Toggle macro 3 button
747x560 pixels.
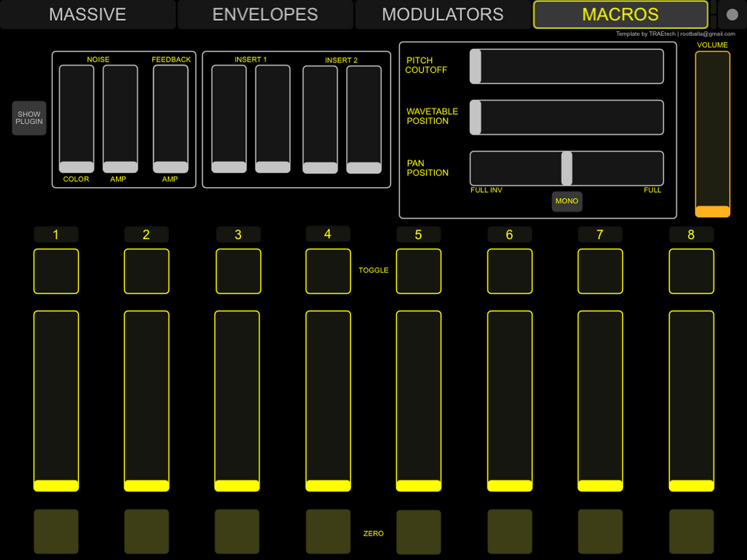[x=238, y=271]
